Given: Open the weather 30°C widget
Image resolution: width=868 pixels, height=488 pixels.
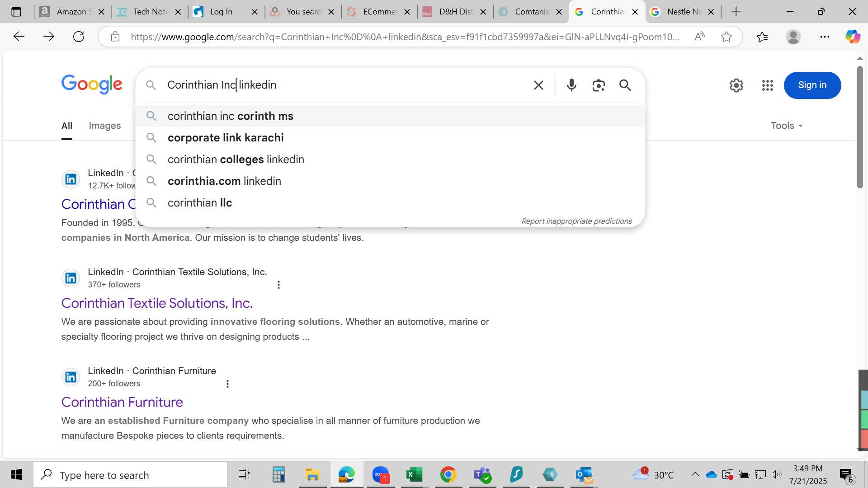Looking at the screenshot, I should (653, 474).
